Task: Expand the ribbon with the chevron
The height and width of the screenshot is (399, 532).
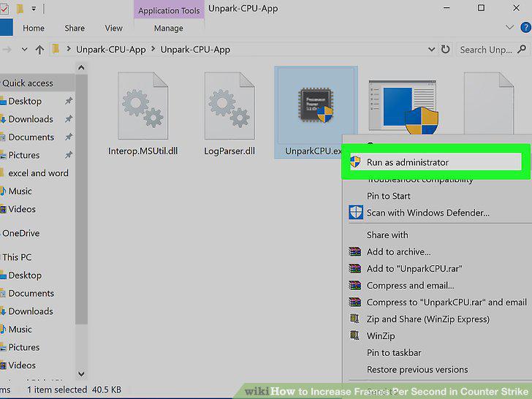Action: (x=509, y=28)
